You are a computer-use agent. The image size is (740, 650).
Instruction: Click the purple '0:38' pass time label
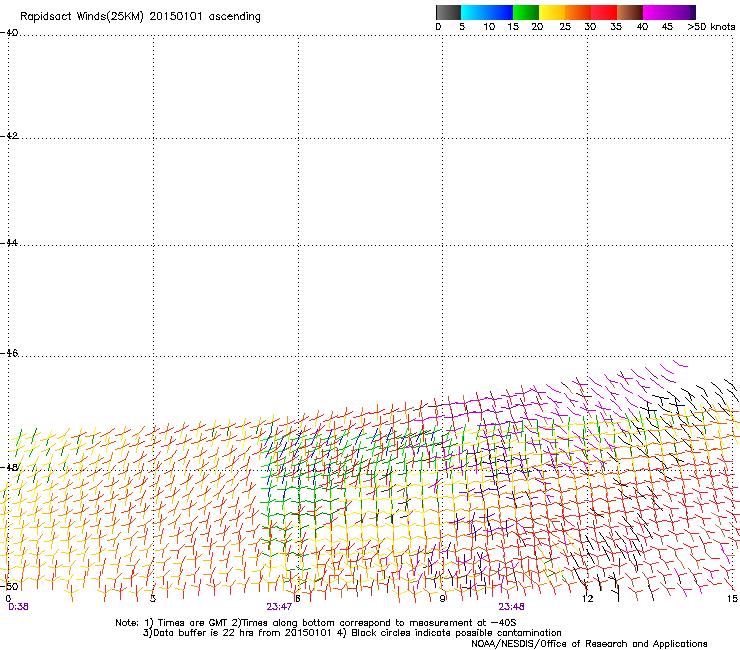pyautogui.click(x=18, y=607)
